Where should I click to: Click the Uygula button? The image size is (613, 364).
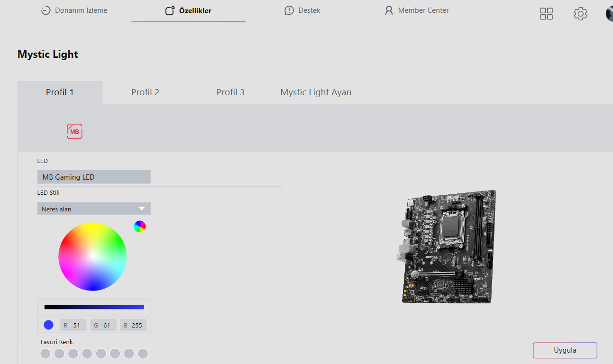pyautogui.click(x=565, y=350)
